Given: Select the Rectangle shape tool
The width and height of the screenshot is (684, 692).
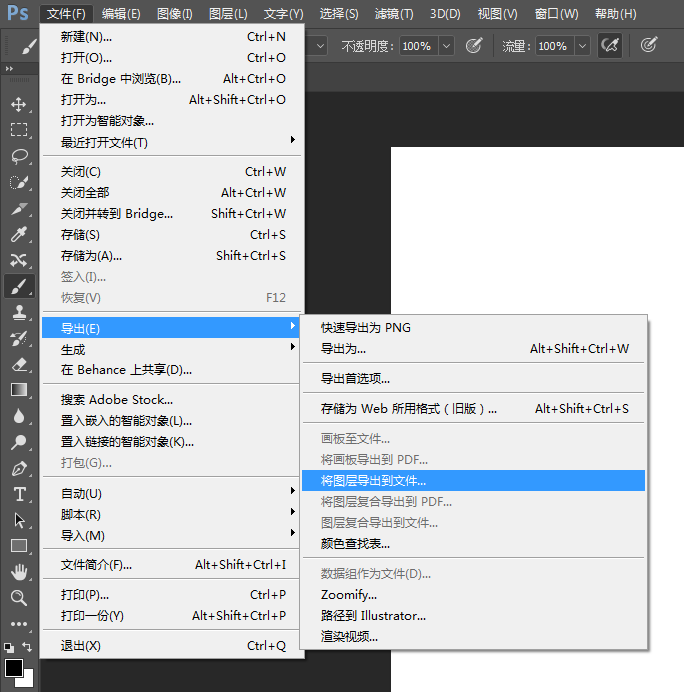Looking at the screenshot, I should (x=19, y=546).
